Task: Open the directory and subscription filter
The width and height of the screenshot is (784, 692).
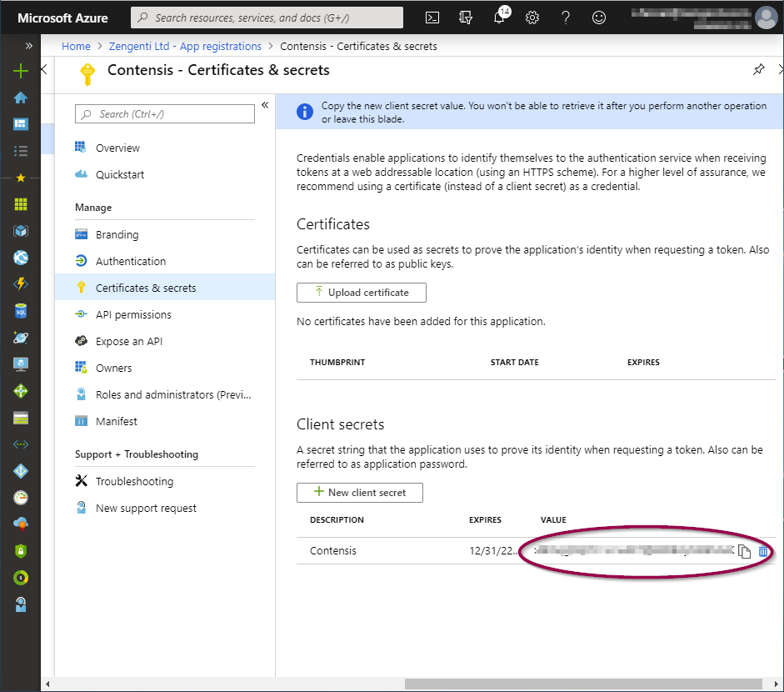Action: tap(466, 18)
